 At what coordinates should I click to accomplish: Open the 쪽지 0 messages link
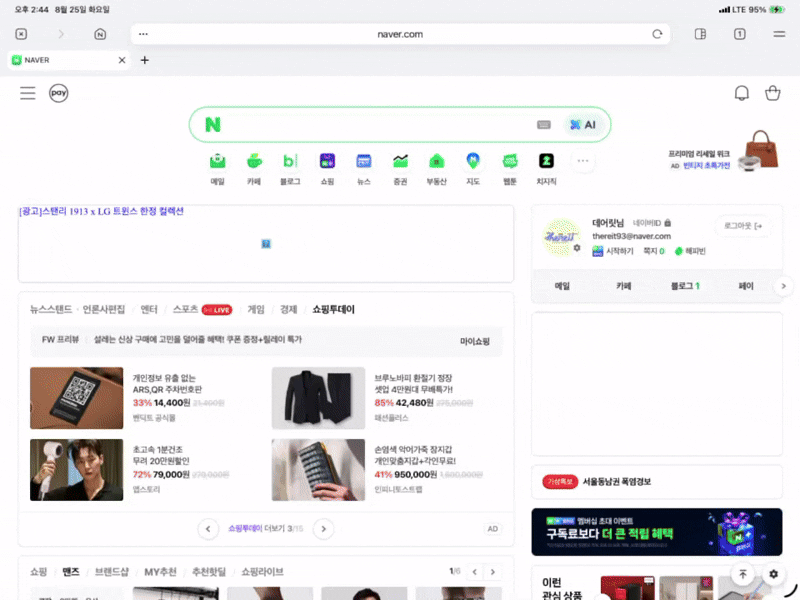tap(654, 251)
